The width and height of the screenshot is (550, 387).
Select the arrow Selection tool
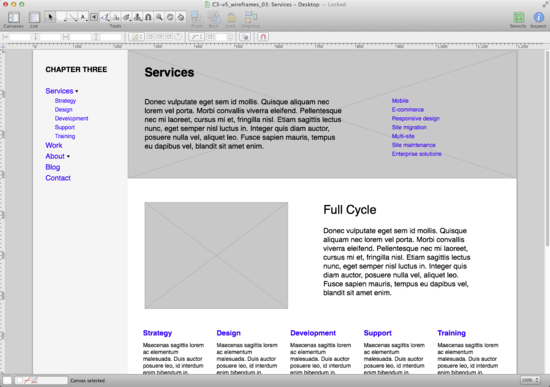51,17
